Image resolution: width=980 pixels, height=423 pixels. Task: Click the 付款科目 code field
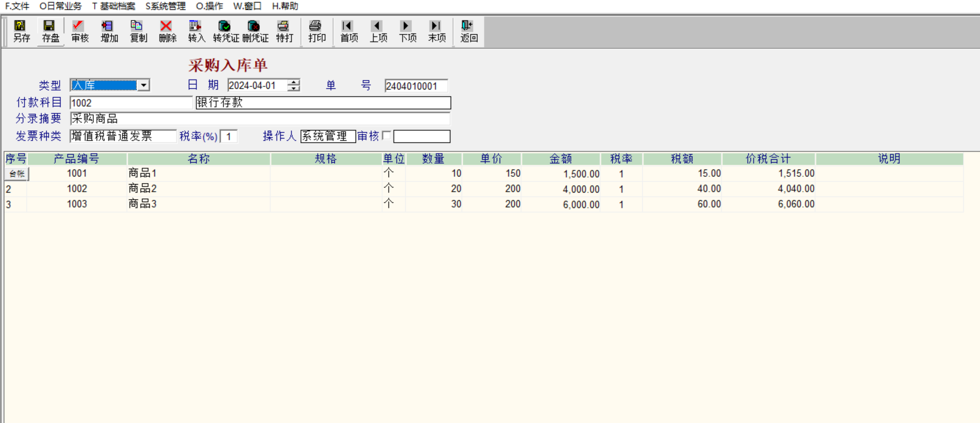[131, 103]
